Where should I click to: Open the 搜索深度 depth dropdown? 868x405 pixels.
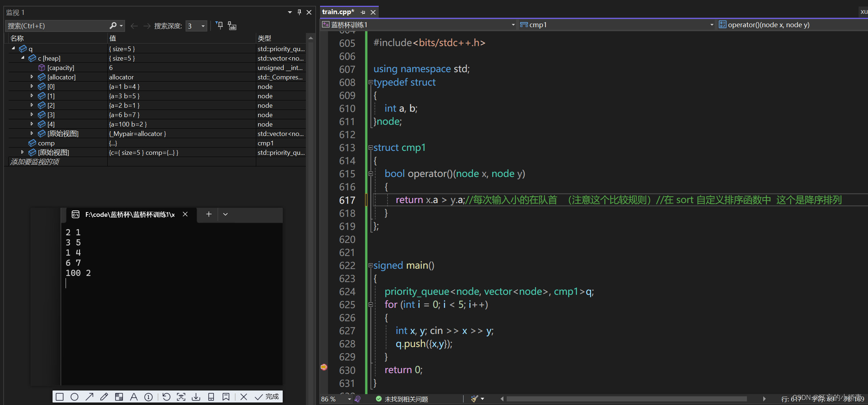pyautogui.click(x=203, y=26)
